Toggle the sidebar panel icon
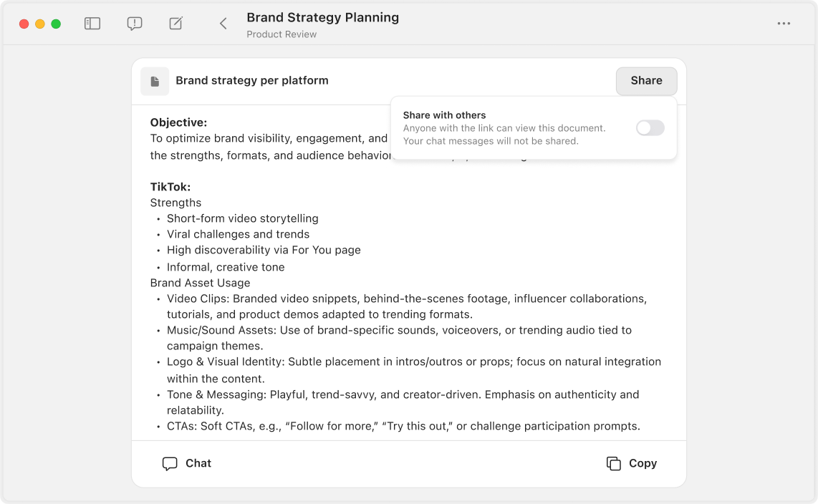818x504 pixels. (x=92, y=24)
